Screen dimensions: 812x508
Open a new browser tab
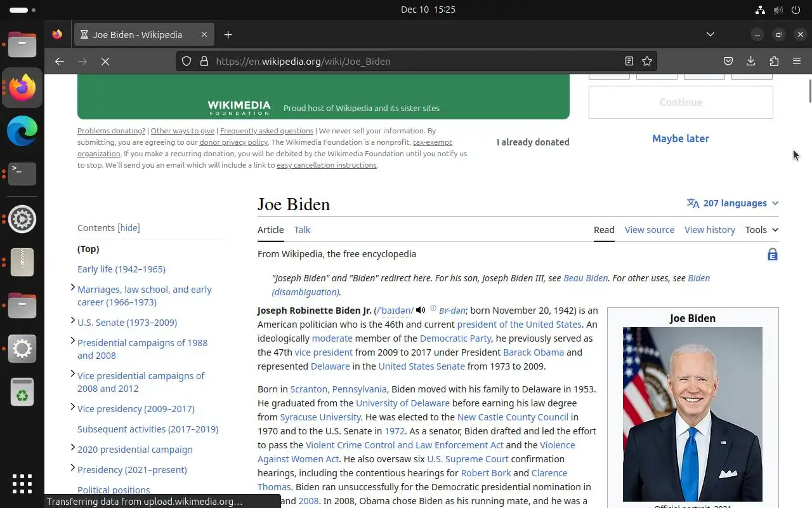point(228,34)
